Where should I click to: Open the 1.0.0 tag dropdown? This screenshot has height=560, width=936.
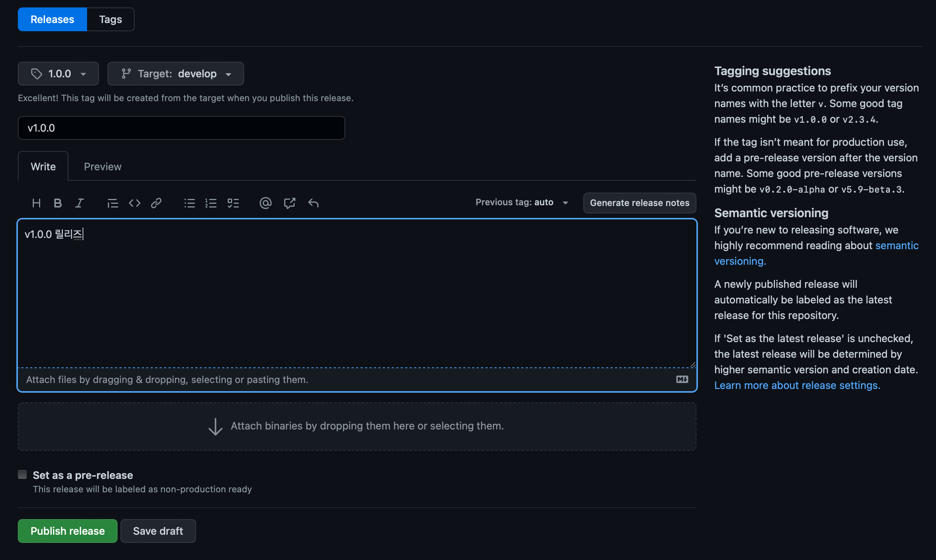tap(58, 74)
